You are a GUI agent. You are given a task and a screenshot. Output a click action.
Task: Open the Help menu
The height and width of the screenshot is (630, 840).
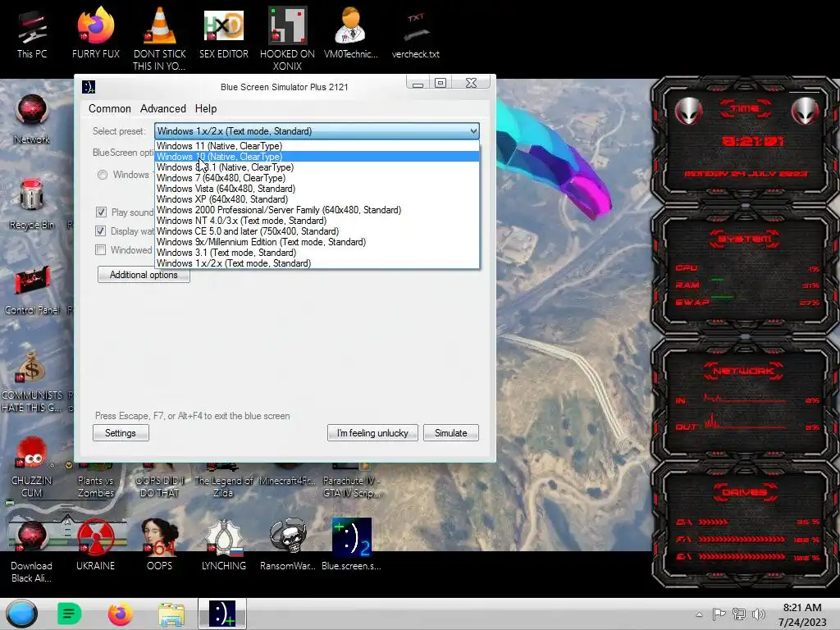[206, 108]
